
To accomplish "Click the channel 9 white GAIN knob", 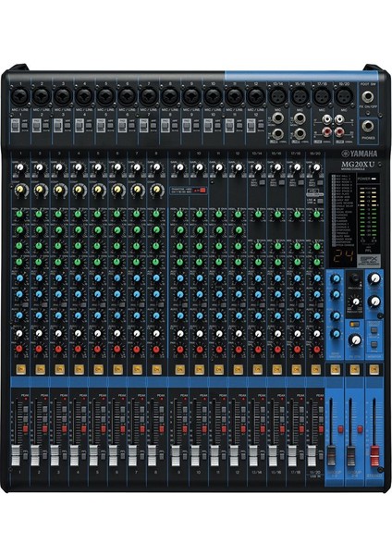I will click(x=180, y=167).
